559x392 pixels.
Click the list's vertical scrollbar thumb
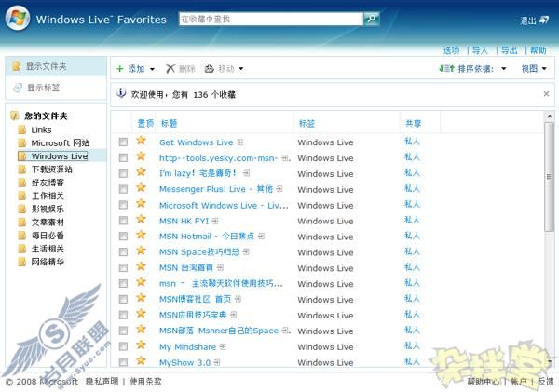pos(549,177)
